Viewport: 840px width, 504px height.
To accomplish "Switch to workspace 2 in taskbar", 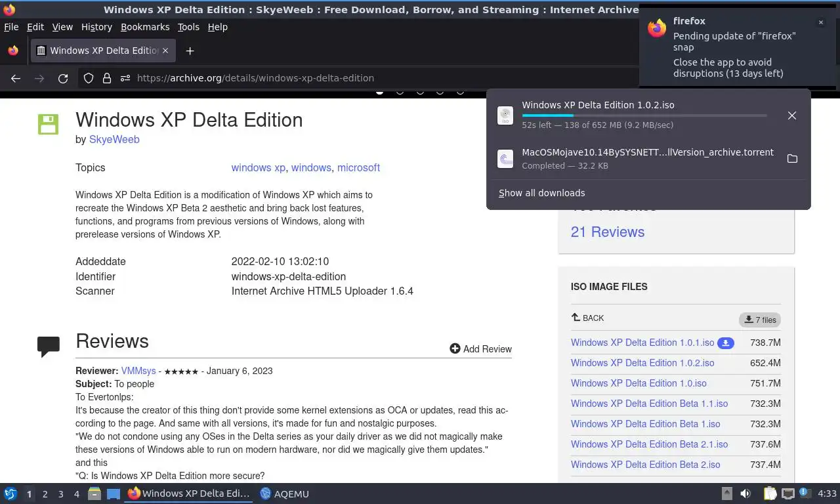I will click(45, 494).
